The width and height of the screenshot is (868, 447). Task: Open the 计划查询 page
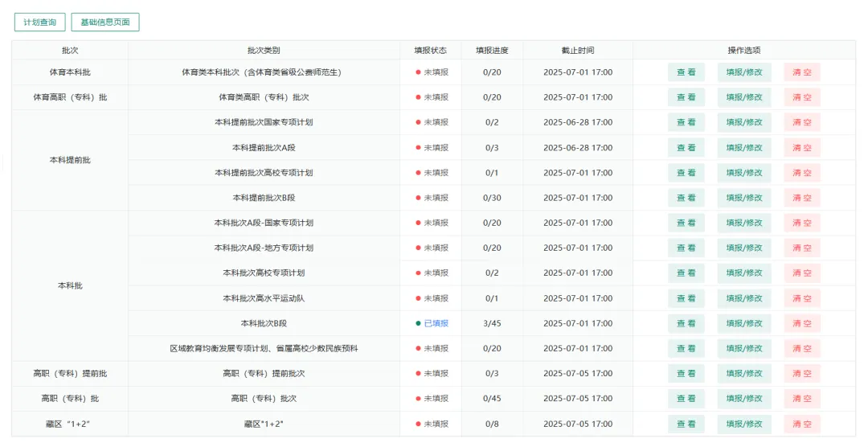(39, 23)
